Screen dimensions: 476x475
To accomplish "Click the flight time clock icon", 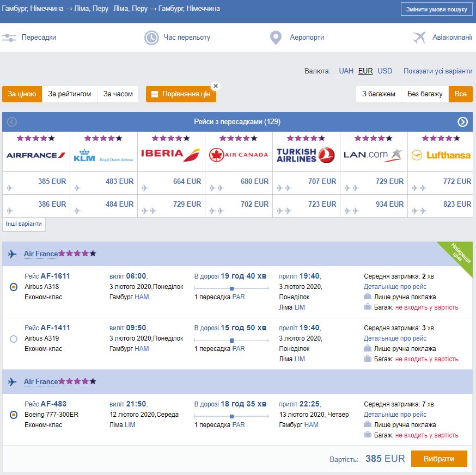I will (x=151, y=38).
